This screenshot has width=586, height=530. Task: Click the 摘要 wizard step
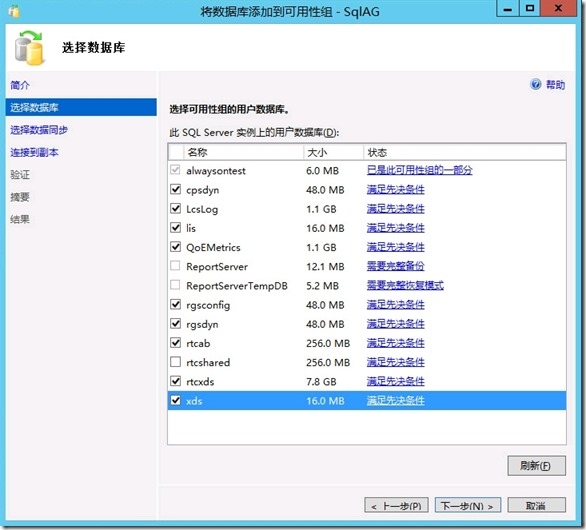point(20,197)
